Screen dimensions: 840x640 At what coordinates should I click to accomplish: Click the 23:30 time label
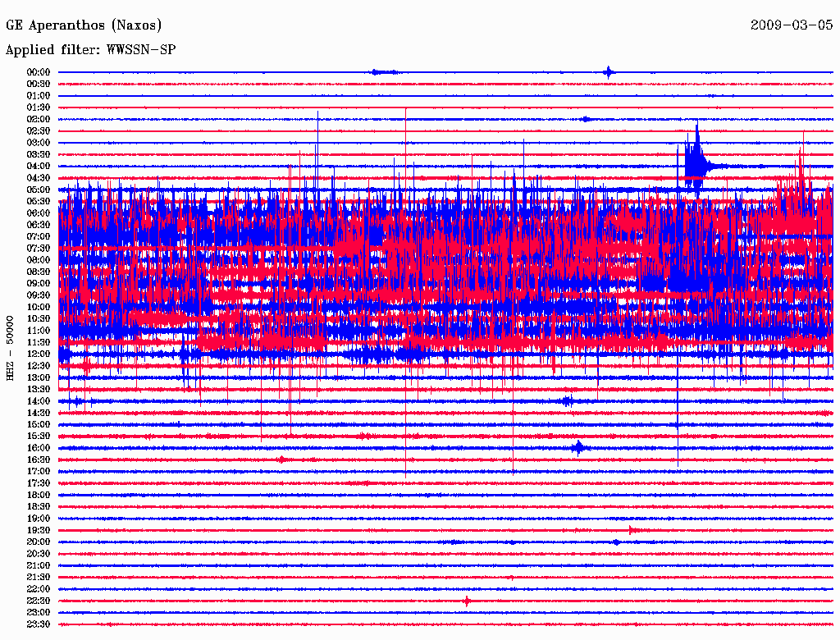click(39, 624)
